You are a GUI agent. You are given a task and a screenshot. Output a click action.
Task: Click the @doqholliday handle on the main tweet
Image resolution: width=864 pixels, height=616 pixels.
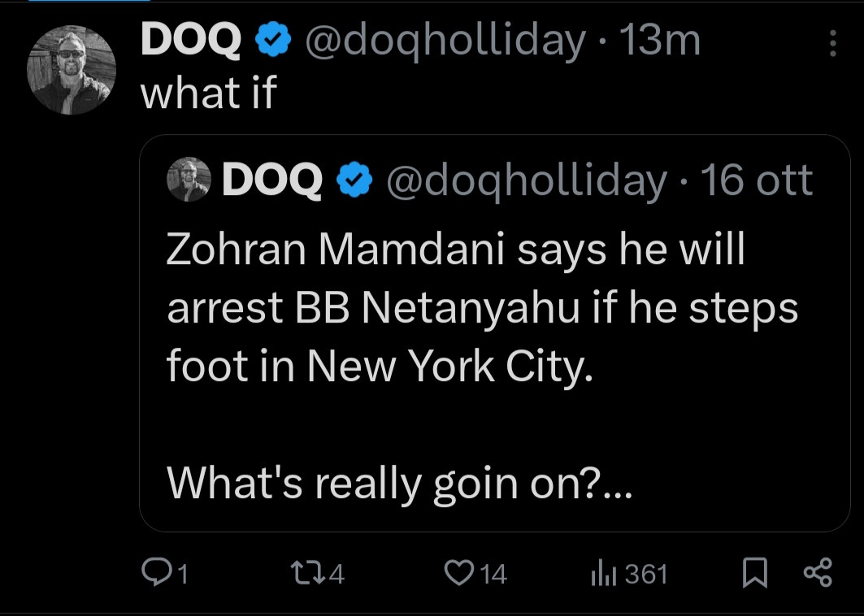click(444, 41)
